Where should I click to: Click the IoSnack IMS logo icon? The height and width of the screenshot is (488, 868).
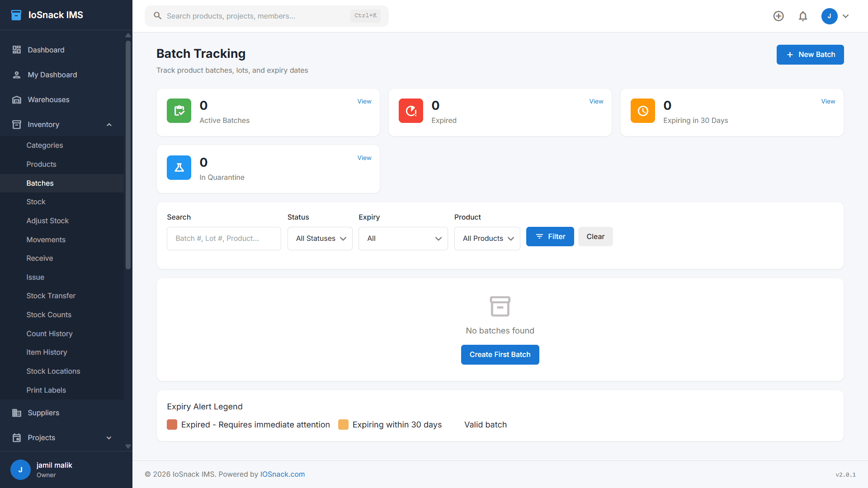coord(16,15)
